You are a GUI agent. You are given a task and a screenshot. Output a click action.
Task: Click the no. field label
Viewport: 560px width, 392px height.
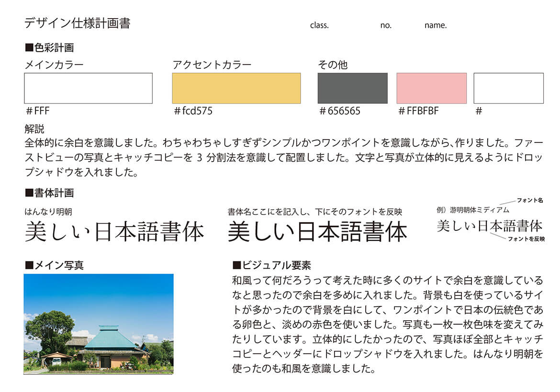click(386, 26)
